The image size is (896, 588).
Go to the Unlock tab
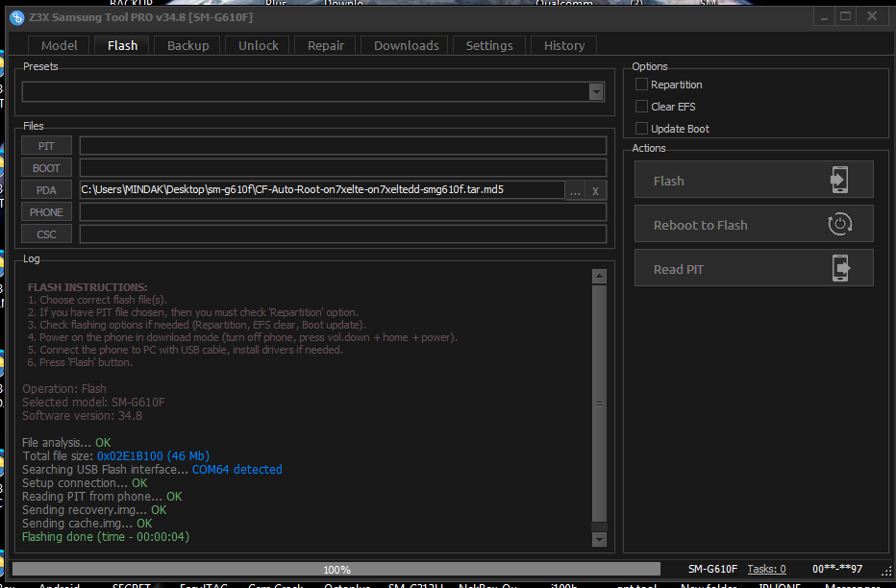[x=259, y=46]
